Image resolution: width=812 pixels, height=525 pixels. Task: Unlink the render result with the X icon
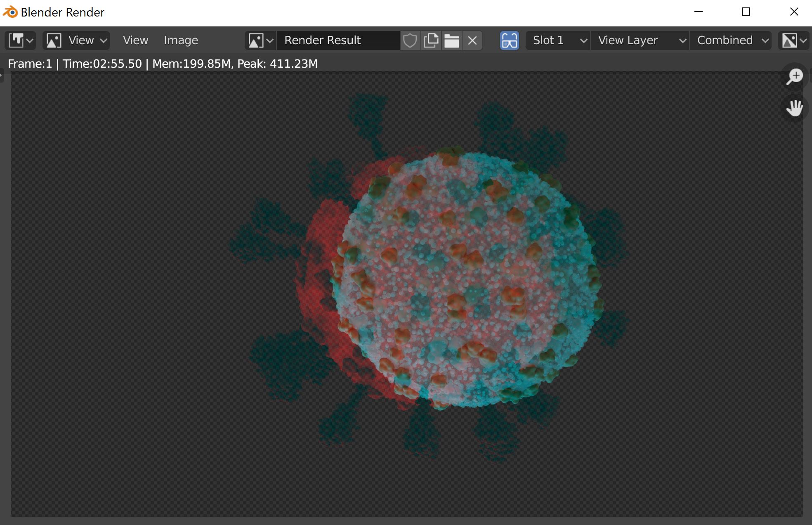tap(473, 40)
